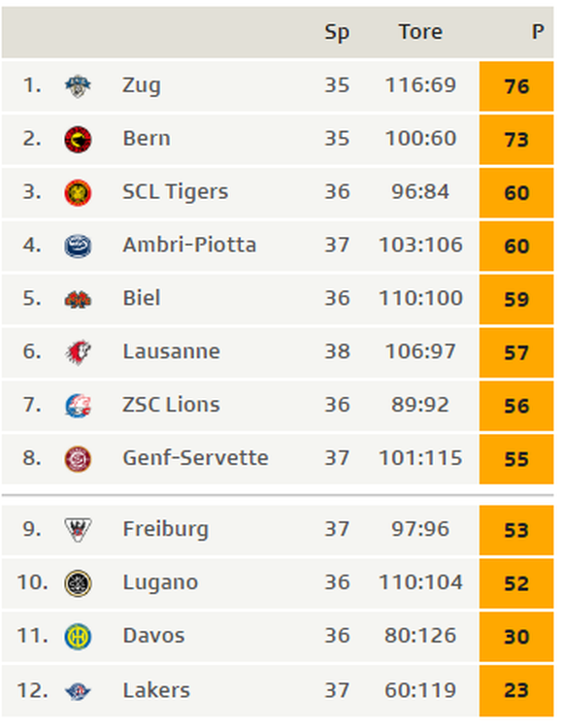Click the Zug team logo
565x728 pixels.
click(78, 85)
